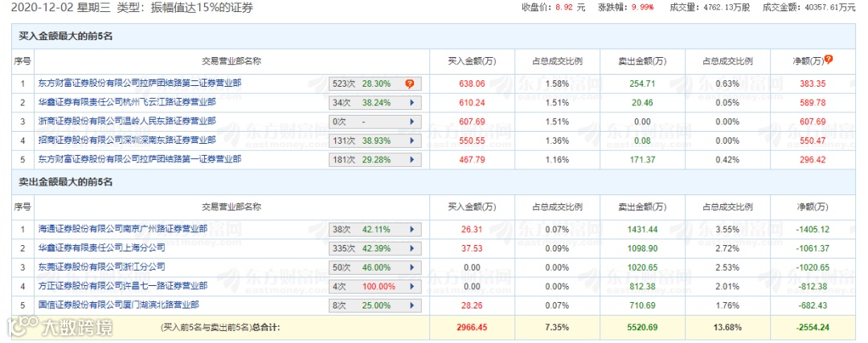The height and width of the screenshot is (343, 868).
Task: Open 海通证券南京广州路证券营业部 link
Action: pos(123,228)
